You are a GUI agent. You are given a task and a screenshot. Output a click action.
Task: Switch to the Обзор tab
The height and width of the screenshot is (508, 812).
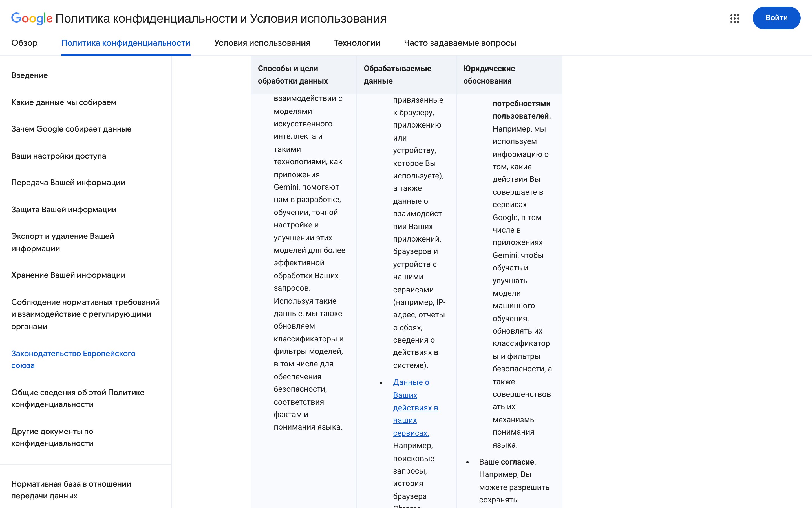[x=25, y=43]
